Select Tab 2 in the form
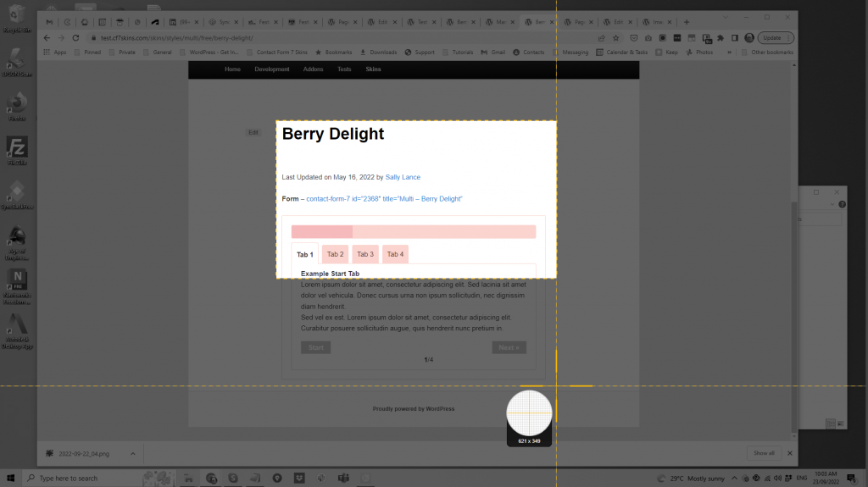 336,254
